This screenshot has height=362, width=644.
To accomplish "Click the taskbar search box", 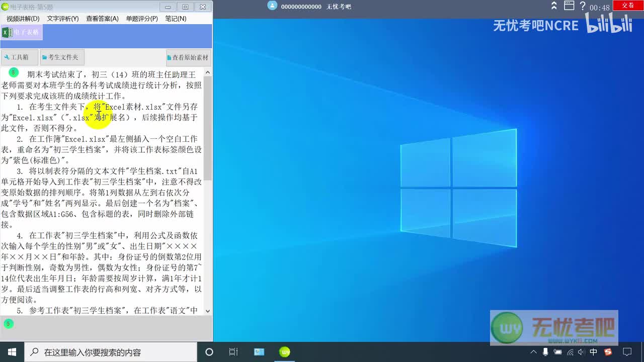I will 111,352.
